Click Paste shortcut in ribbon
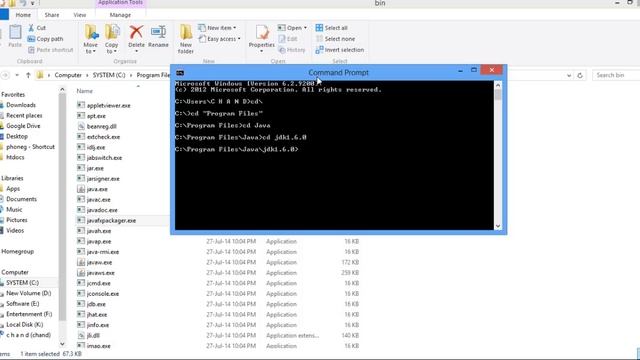Screen dimensions: 640x360 click(x=51, y=50)
